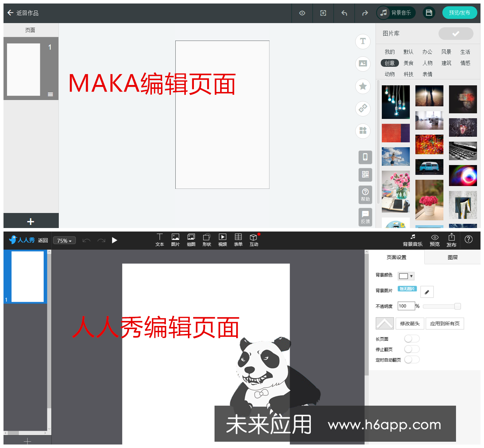Select the 办公 image category
The image size is (484, 448).
[x=427, y=52]
